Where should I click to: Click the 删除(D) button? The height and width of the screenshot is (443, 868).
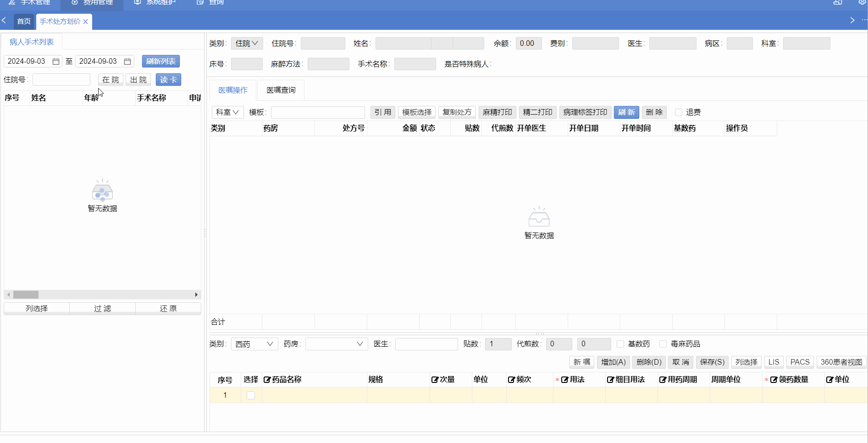649,362
